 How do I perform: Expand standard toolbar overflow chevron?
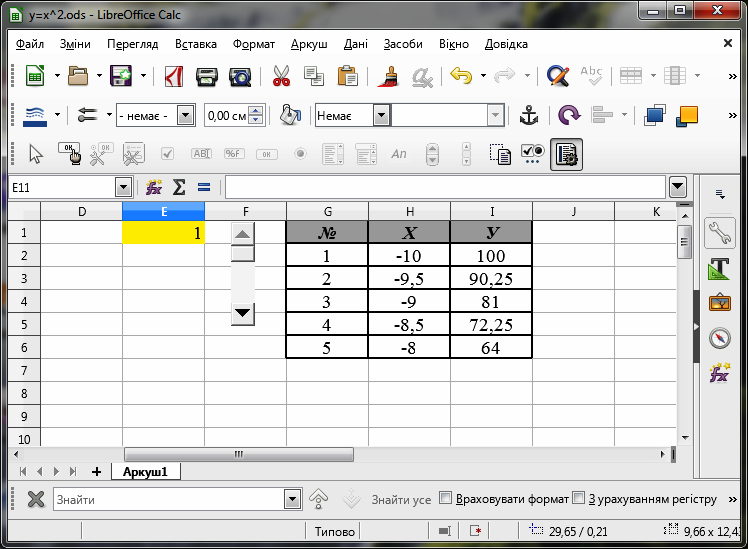(733, 76)
